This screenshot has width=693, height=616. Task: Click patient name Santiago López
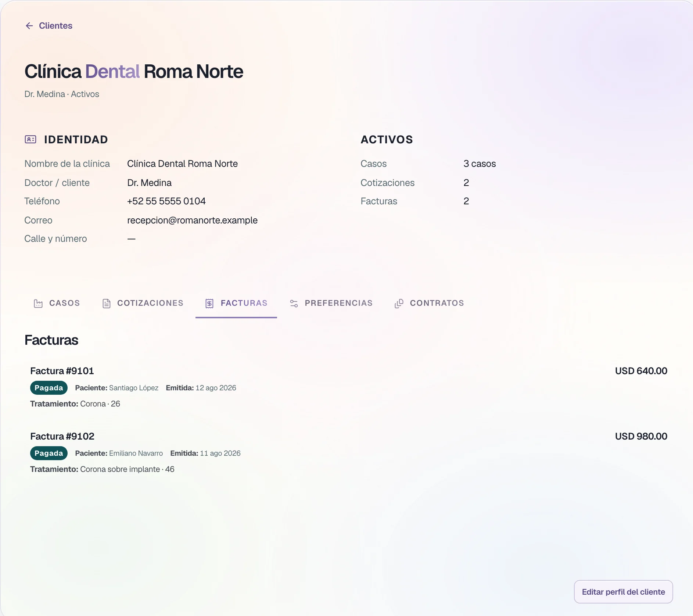click(134, 388)
